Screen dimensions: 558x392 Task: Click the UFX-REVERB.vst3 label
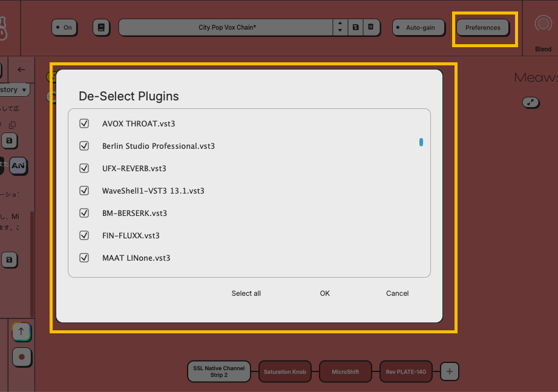tap(134, 169)
